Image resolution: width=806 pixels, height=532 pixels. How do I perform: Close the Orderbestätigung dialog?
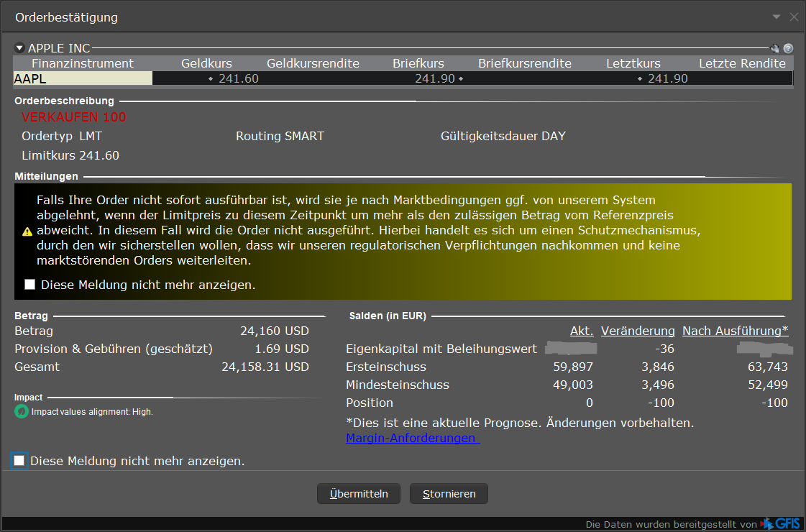[x=794, y=17]
